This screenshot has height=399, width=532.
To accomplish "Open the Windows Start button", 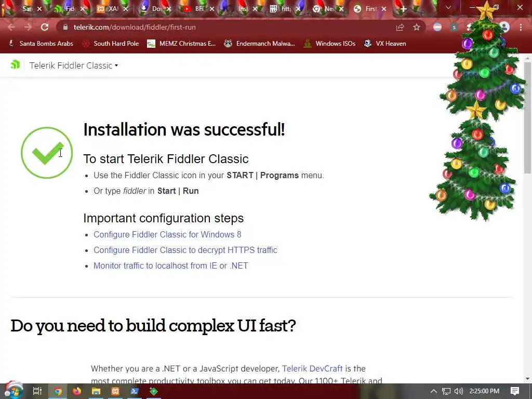I will 13,391.
